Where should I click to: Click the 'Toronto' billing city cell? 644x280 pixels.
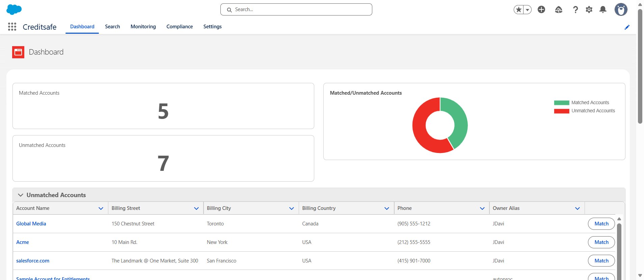click(x=215, y=224)
